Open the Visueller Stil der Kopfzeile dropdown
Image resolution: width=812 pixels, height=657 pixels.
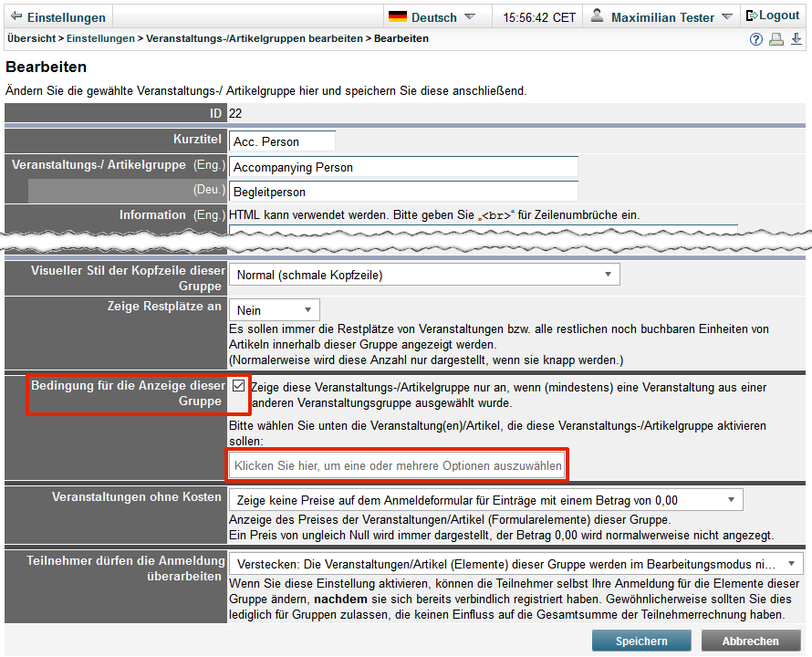tap(424, 275)
